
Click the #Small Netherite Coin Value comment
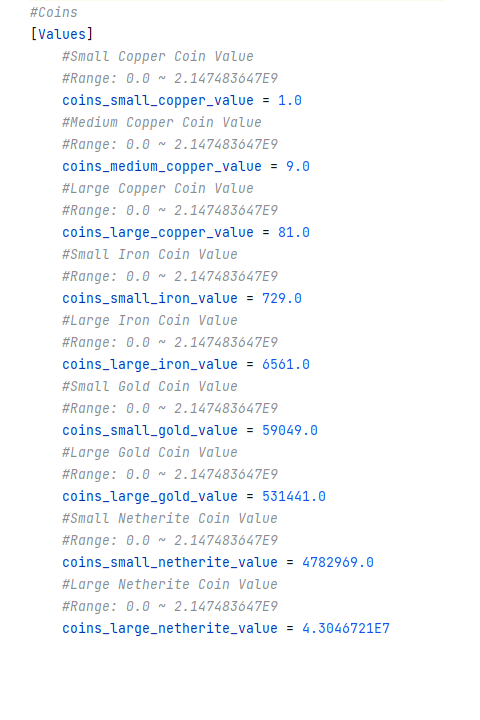[170, 519]
